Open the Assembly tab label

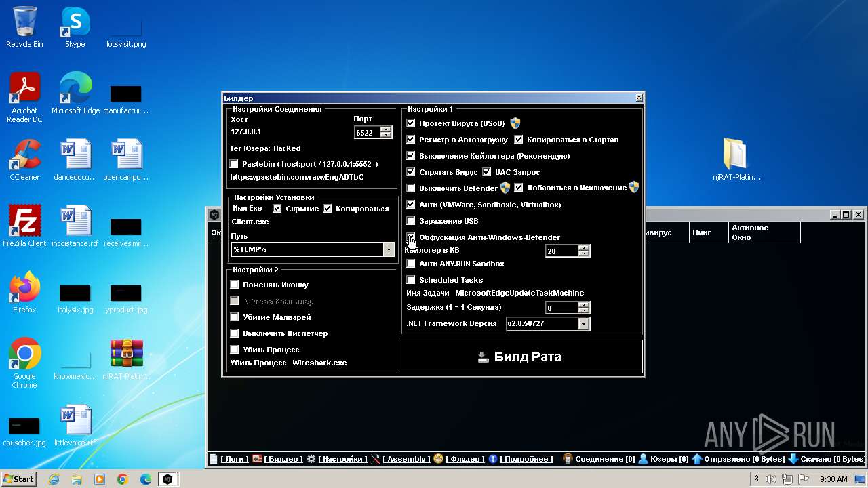tap(407, 459)
